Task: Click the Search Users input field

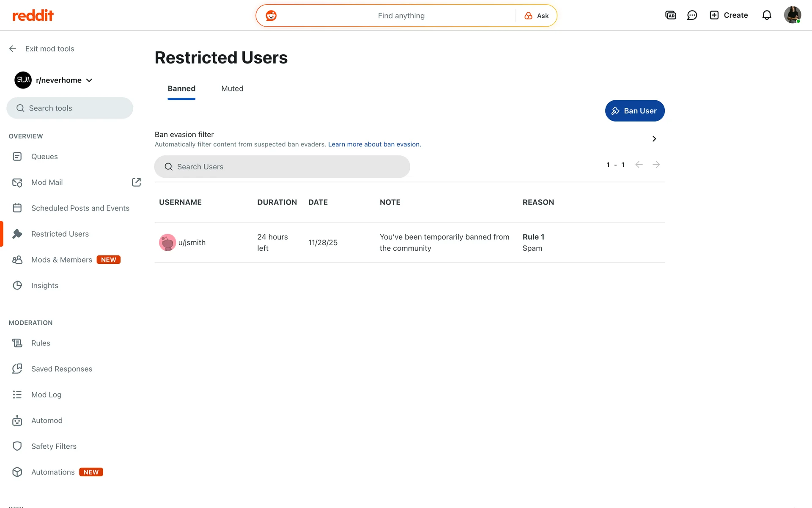Action: coord(282,167)
